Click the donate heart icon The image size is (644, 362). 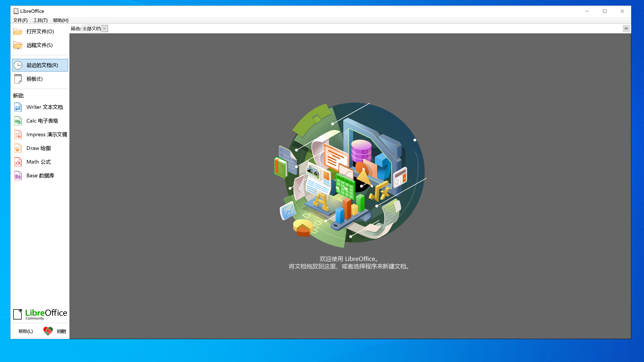click(48, 331)
